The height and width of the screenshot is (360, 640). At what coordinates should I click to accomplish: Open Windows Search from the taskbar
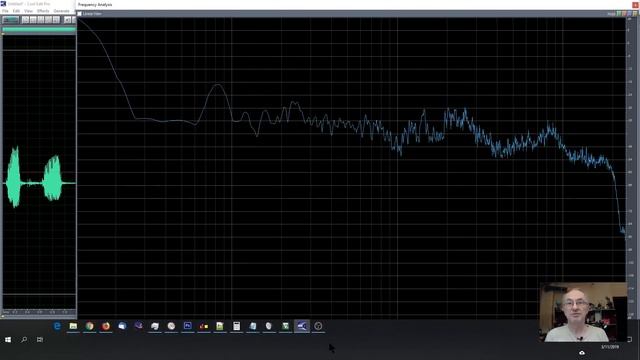click(x=24, y=340)
